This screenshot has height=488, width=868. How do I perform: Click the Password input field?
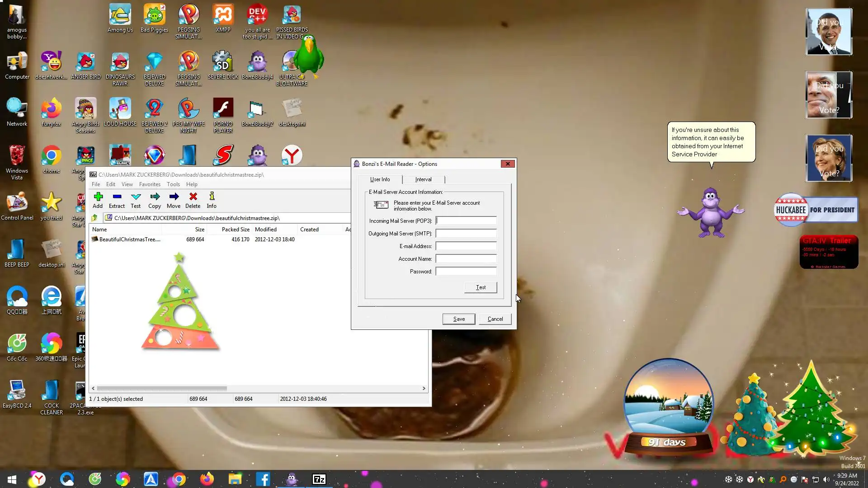pyautogui.click(x=466, y=272)
